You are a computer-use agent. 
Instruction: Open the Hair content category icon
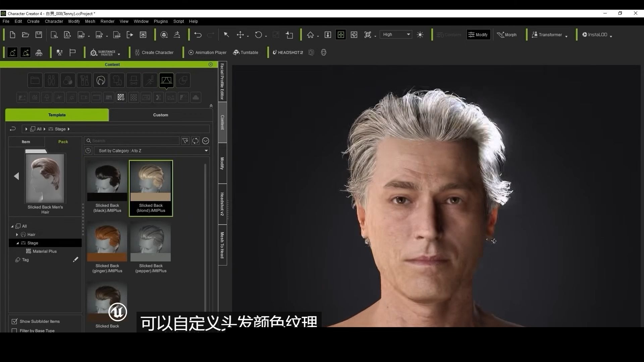pos(101,80)
